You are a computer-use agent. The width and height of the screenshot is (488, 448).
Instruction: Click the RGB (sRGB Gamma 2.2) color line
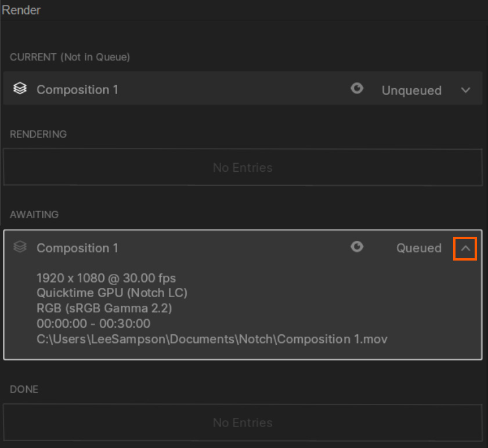tap(104, 308)
